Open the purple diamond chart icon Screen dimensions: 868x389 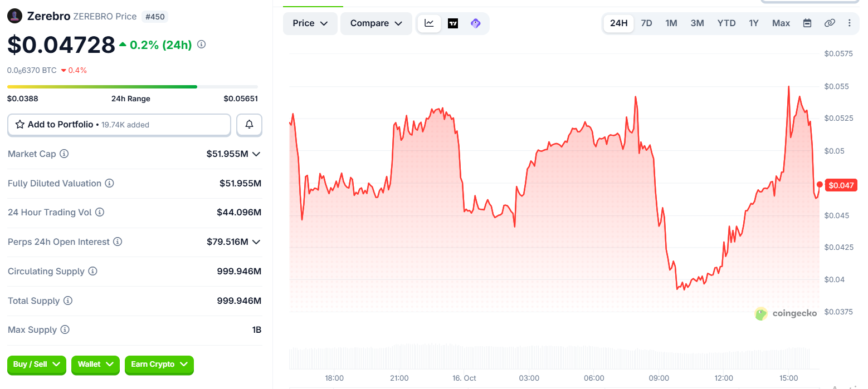475,23
